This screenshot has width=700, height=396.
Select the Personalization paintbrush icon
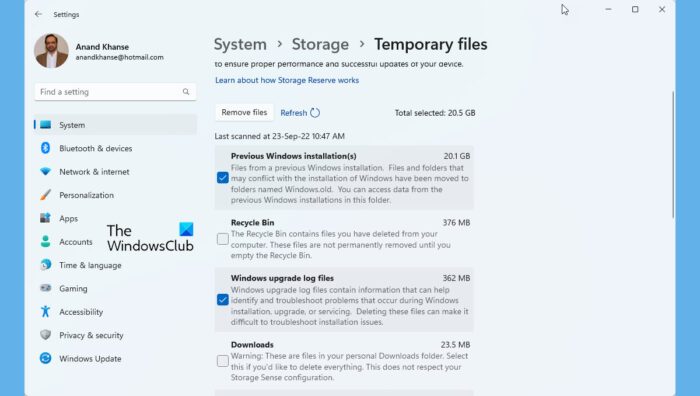coord(46,195)
